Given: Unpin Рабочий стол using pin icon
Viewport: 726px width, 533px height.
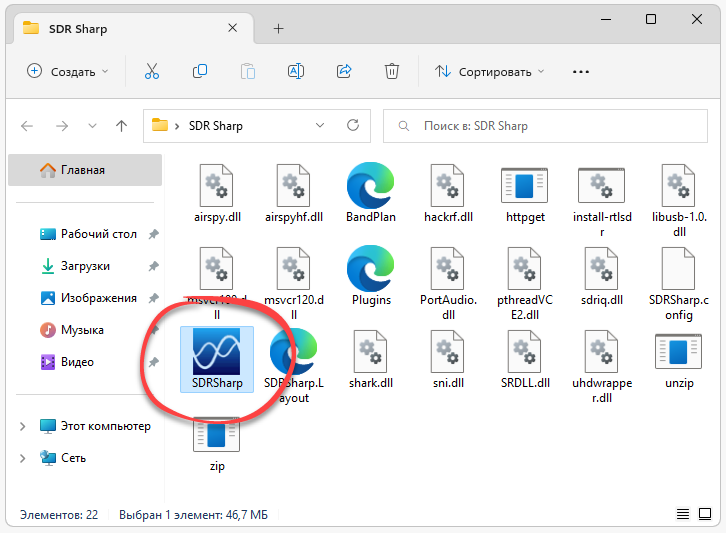Looking at the screenshot, I should click(x=154, y=234).
